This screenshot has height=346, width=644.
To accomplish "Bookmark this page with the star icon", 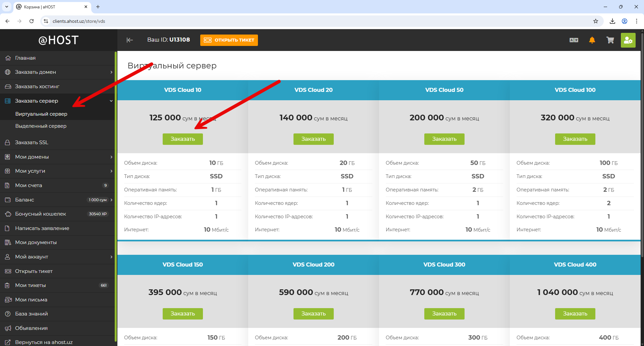I will tap(596, 21).
